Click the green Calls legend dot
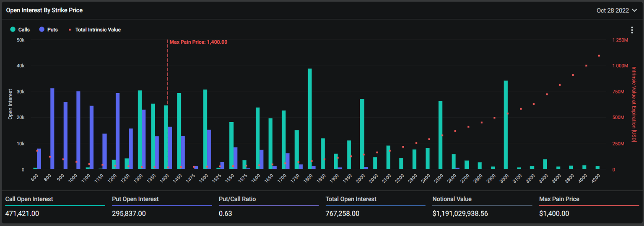Screen dimensions: 644x226 pos(13,30)
